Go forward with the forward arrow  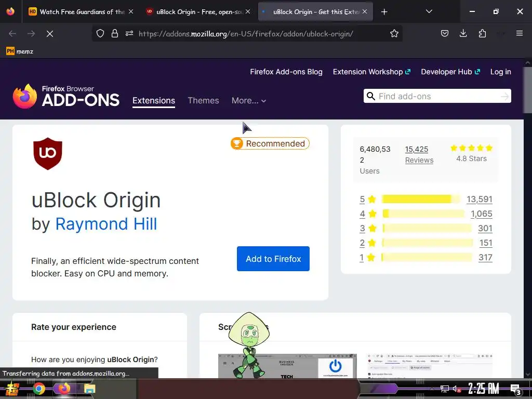point(31,34)
